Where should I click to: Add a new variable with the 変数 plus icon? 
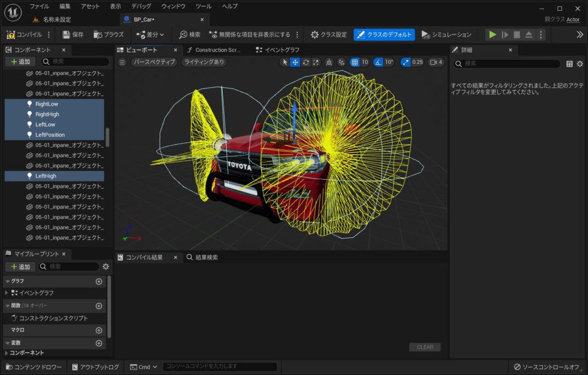click(99, 343)
